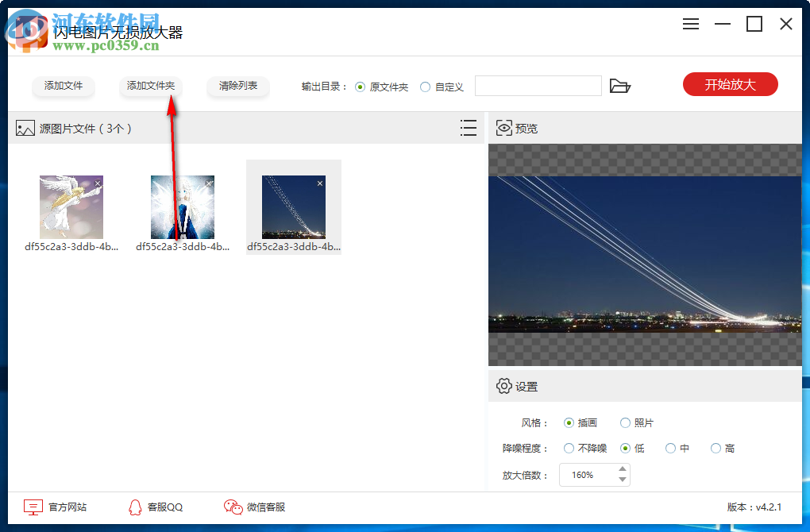Viewport: 810px width, 532px height.
Task: Choose 自定义 output directory option
Action: [x=427, y=88]
